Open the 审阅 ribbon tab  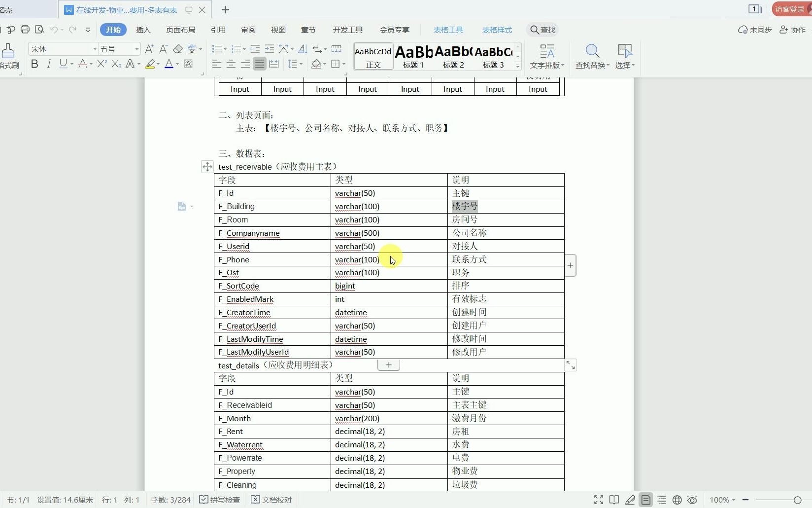[248, 30]
